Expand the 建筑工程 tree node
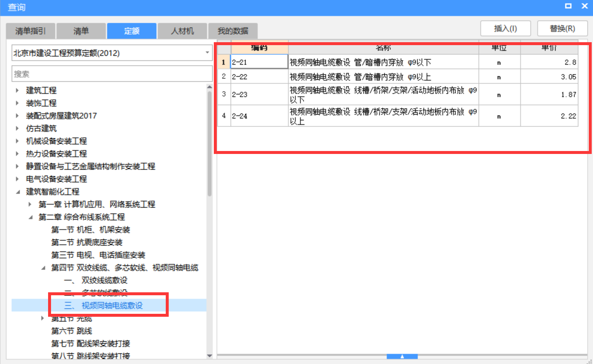Screen dimensions: 593x364 coord(17,90)
